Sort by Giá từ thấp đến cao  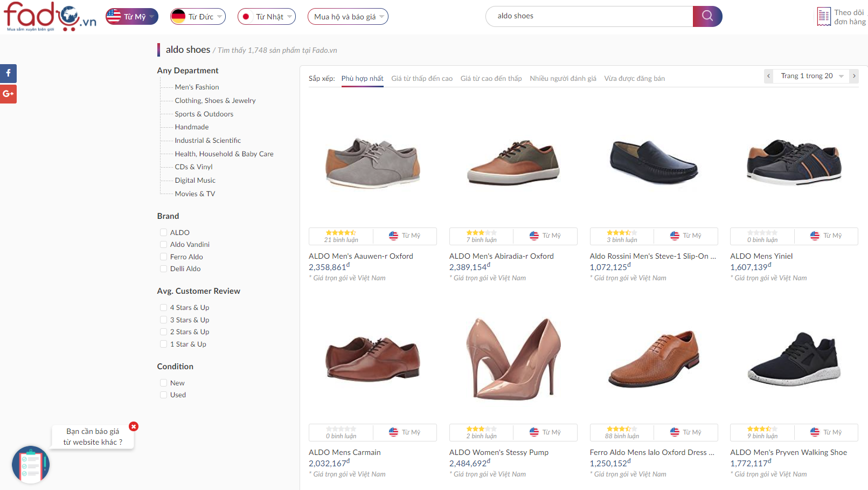(x=422, y=79)
